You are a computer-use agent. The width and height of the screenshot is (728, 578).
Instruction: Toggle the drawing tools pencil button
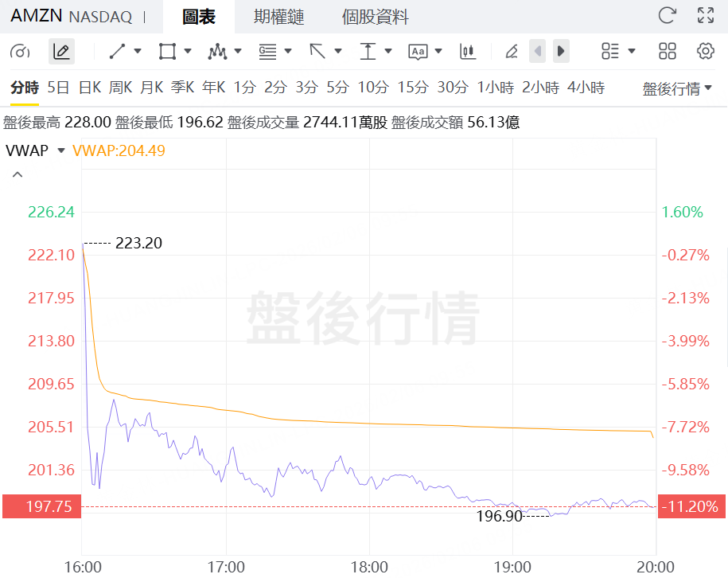61,51
